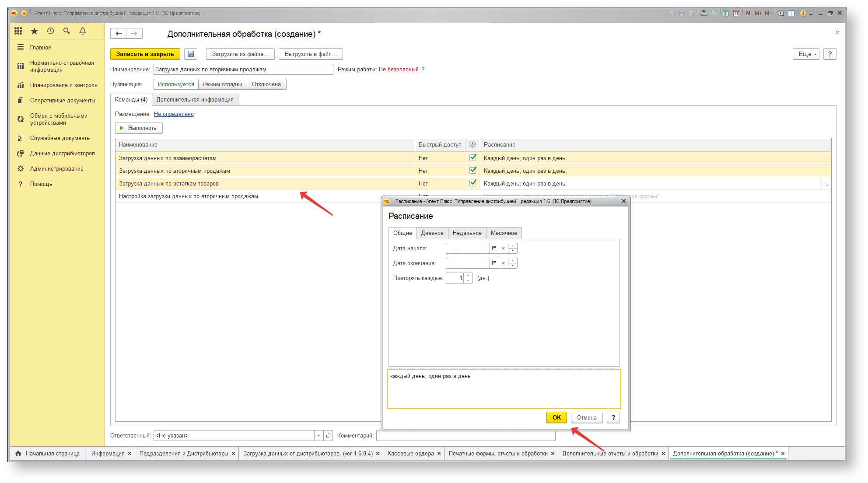
Task: Open info icon in title bar
Action: tap(803, 13)
